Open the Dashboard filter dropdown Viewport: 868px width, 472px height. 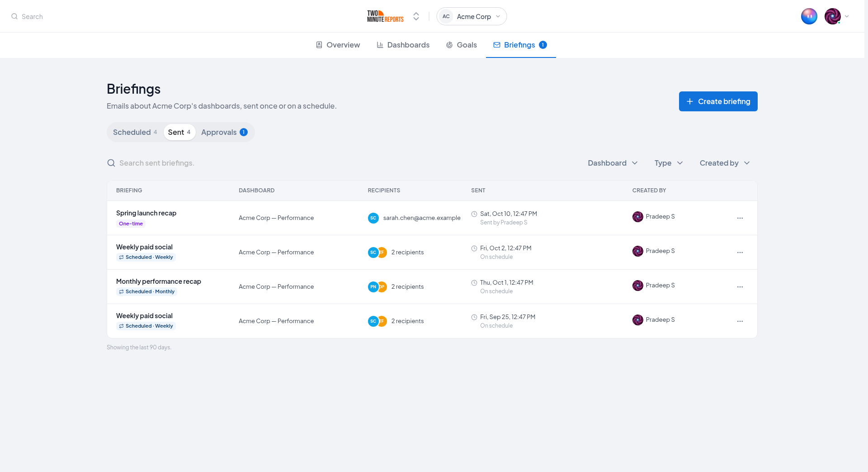coord(613,163)
